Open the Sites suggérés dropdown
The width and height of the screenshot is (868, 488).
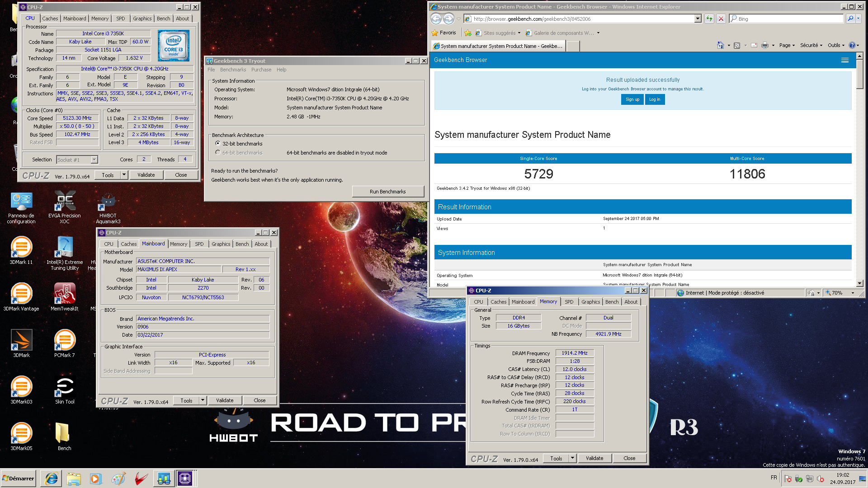click(519, 33)
